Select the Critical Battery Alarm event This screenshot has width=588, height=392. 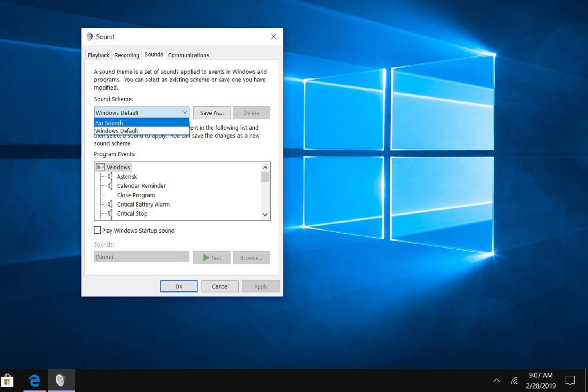(x=143, y=204)
